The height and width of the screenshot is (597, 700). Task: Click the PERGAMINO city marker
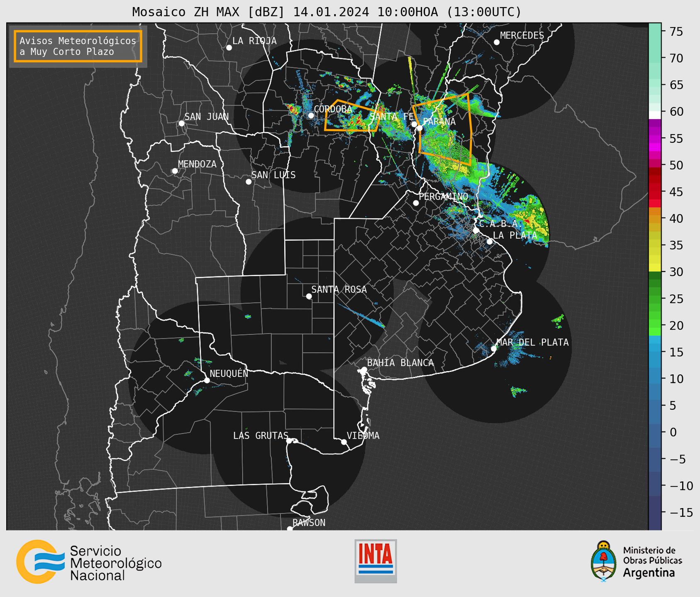pyautogui.click(x=416, y=203)
